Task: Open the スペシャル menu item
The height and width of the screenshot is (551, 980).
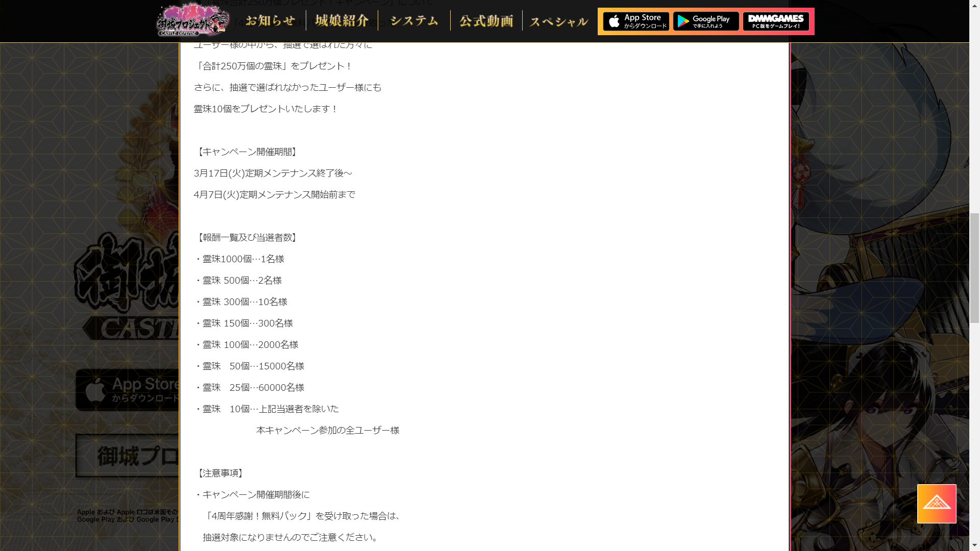Action: coord(559,21)
